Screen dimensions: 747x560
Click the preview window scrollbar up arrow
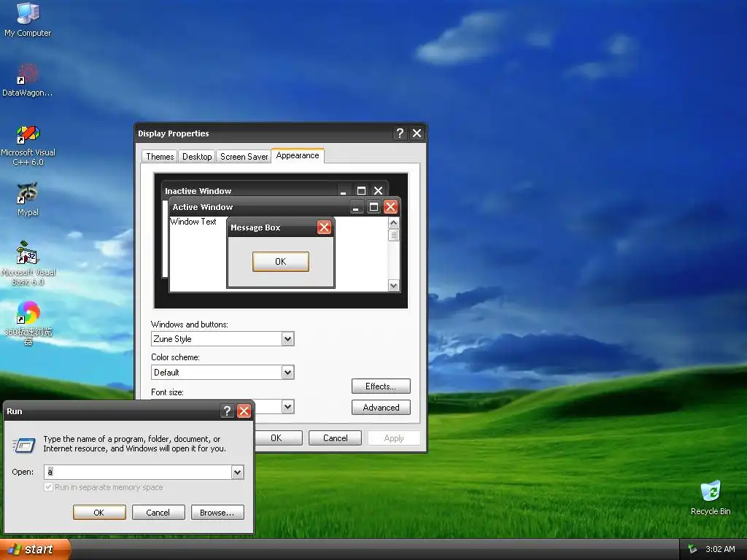[x=393, y=223]
